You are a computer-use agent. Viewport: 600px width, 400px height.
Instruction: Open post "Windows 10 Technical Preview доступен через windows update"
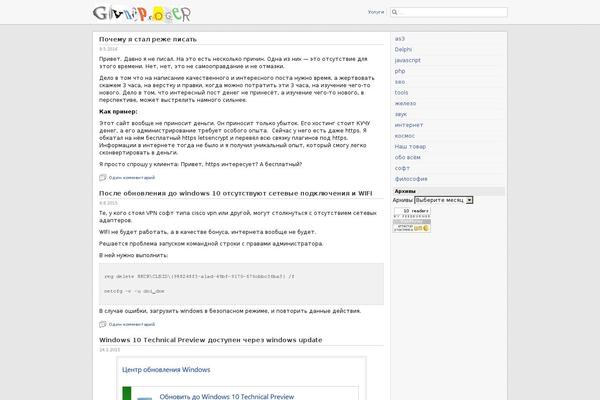pos(210,340)
